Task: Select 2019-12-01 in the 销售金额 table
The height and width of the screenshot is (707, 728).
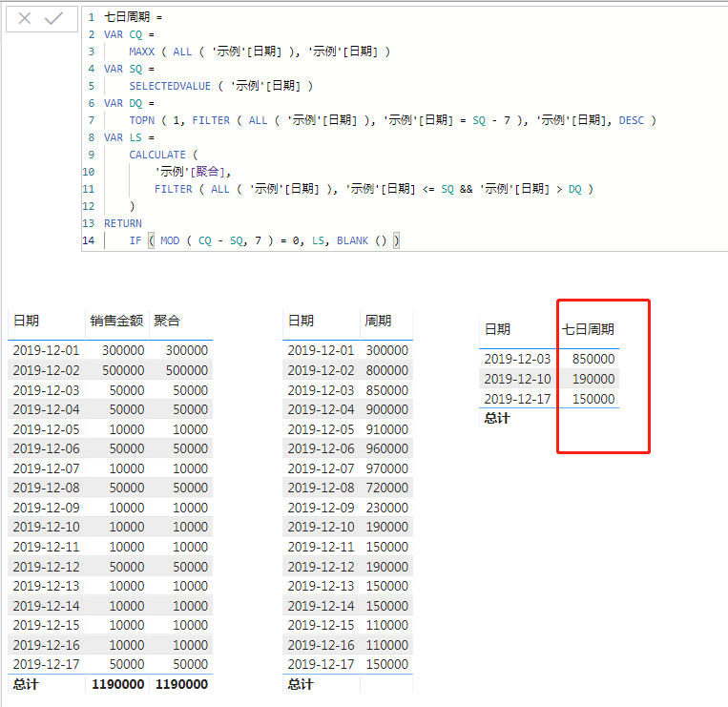Action: point(46,350)
